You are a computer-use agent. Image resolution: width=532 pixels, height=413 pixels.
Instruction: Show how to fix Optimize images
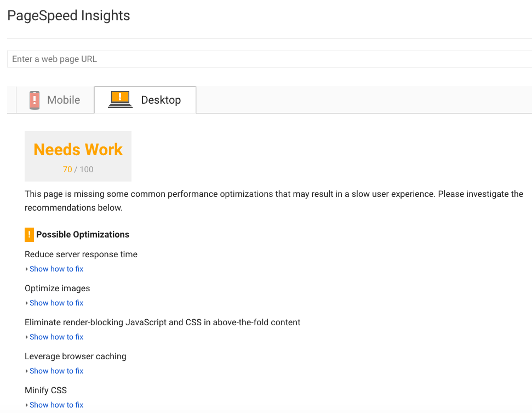[56, 303]
